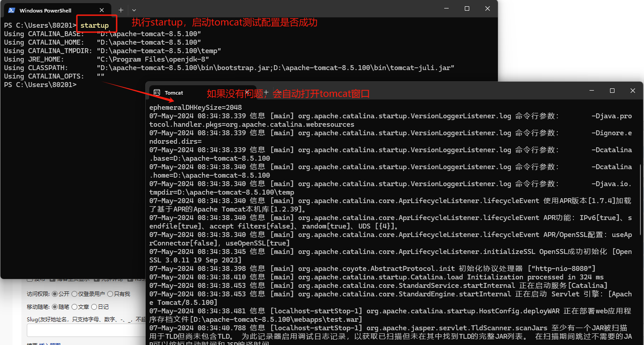Click the 'e Tomcat/8.5.100]' log text
This screenshot has width=644, height=345.
[x=183, y=303]
